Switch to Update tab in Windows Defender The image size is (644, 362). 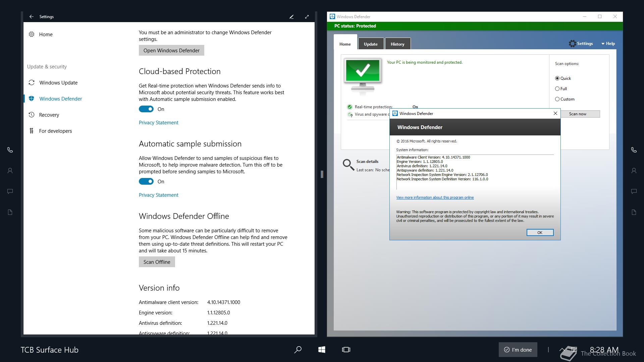tap(371, 44)
